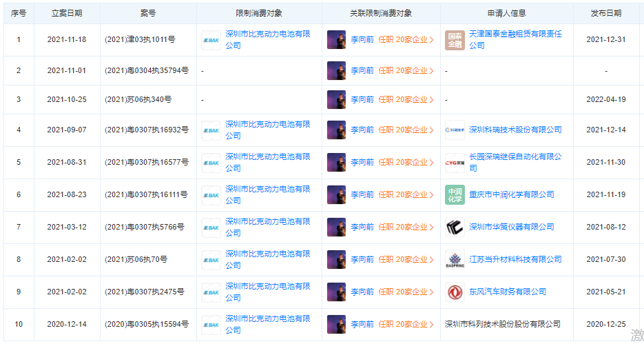Open CYG logo in row 5
Image resolution: width=644 pixels, height=344 pixels.
pyautogui.click(x=455, y=163)
